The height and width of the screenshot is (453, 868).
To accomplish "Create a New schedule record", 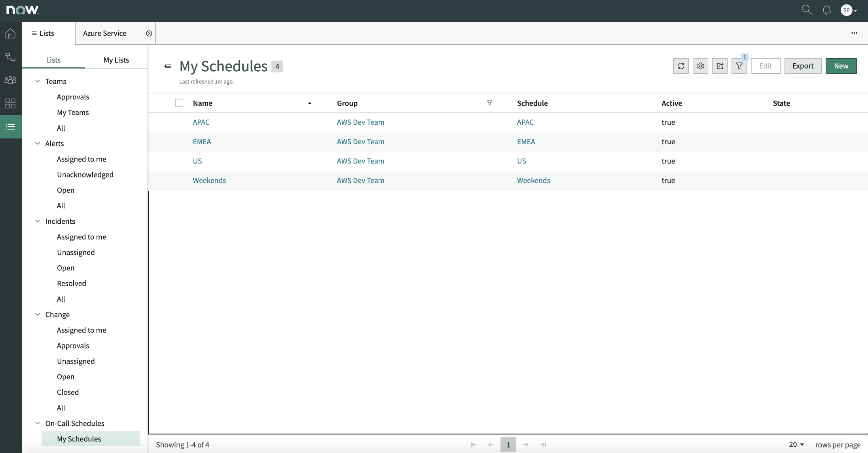I will (841, 66).
